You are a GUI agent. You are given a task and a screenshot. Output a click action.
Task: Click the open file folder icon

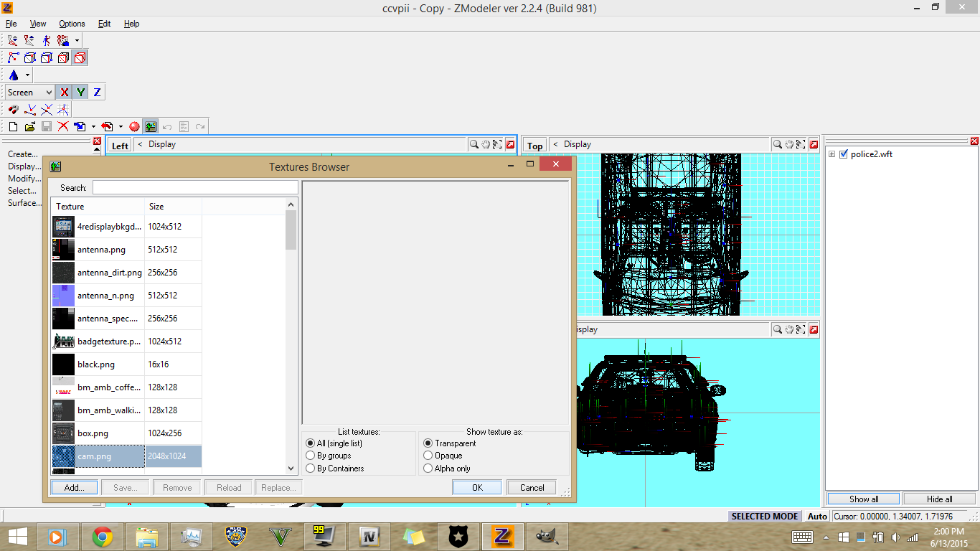30,127
